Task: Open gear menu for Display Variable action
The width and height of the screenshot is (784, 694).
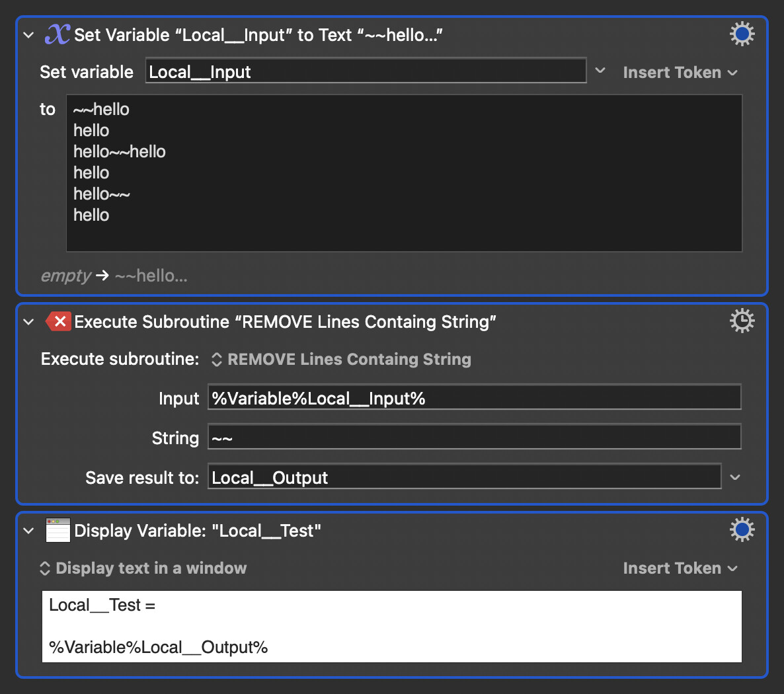Action: point(742,529)
